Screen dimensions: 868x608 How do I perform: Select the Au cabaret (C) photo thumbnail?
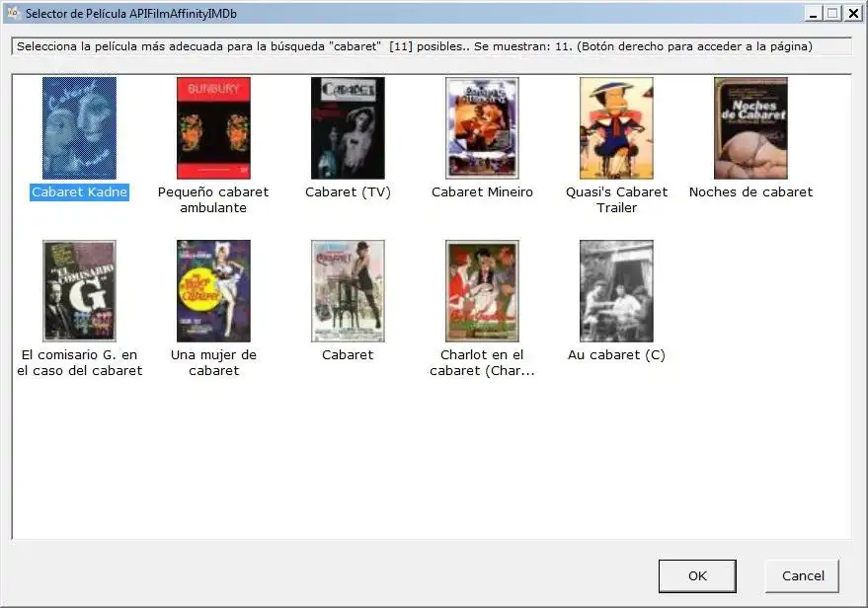(616, 291)
